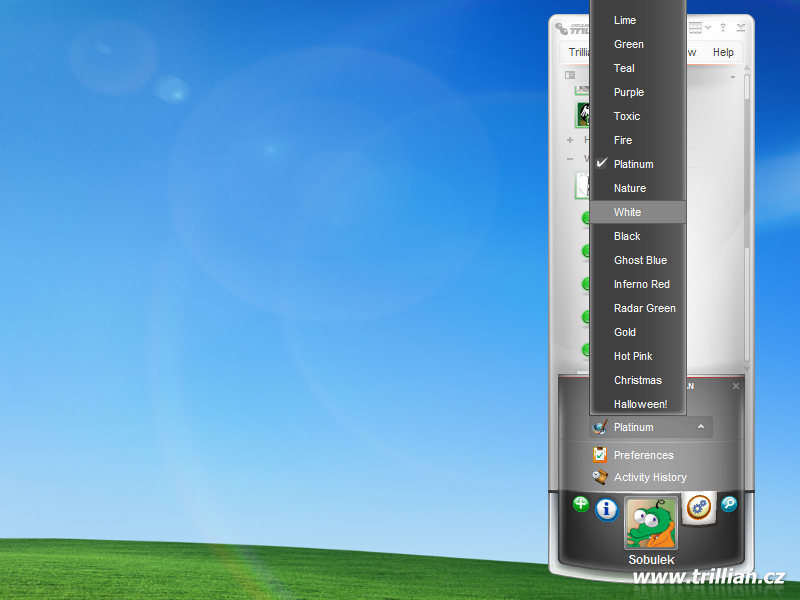Click the Activity History scroll icon

[600, 477]
